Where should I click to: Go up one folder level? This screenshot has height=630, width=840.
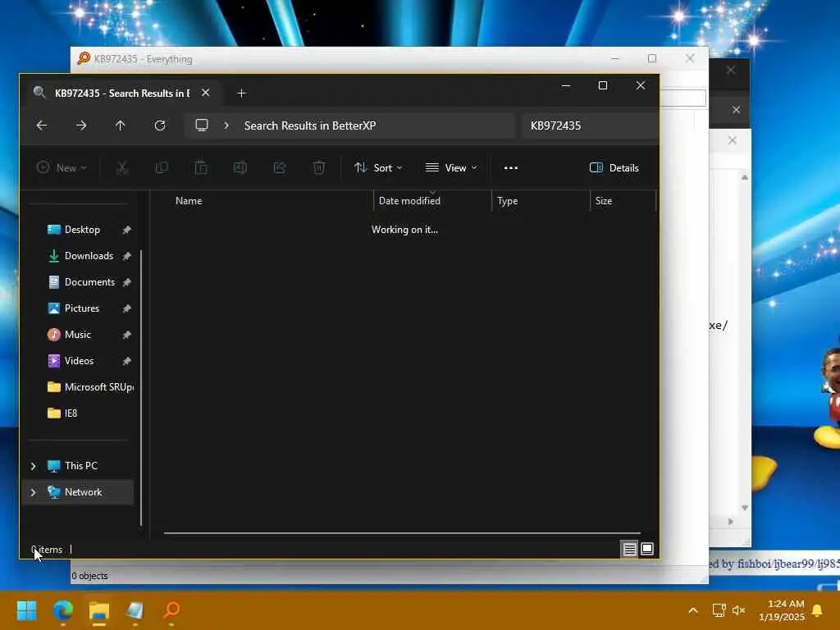point(120,126)
